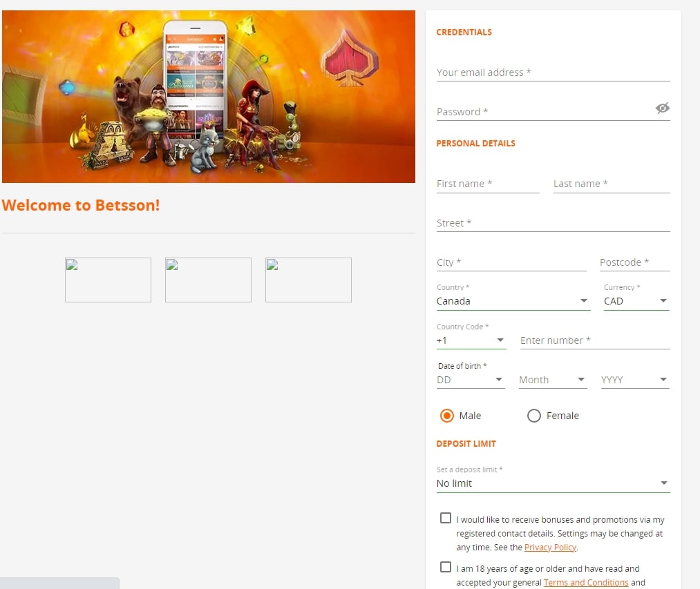Click the Postcode field

click(632, 262)
